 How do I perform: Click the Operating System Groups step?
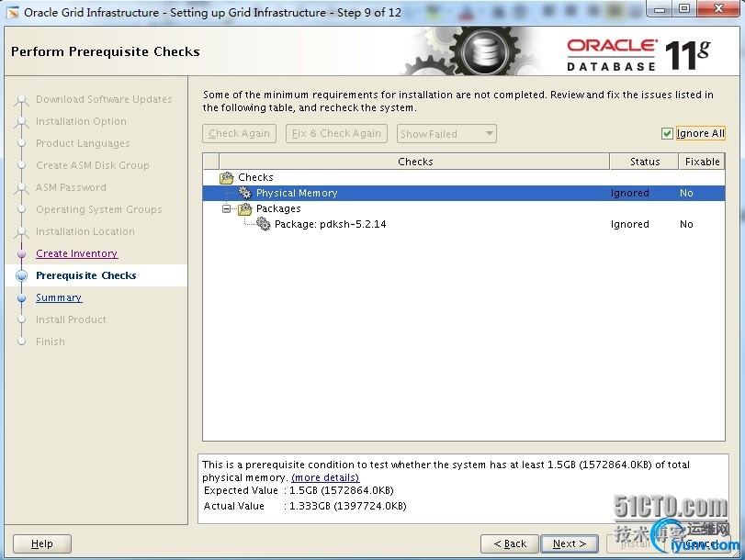click(99, 209)
